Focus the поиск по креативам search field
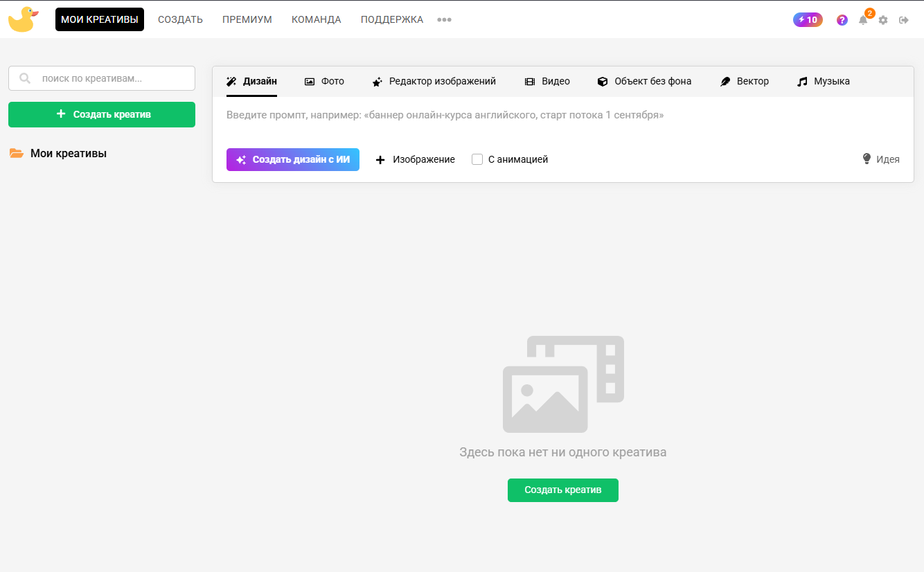924x572 pixels. pyautogui.click(x=102, y=78)
